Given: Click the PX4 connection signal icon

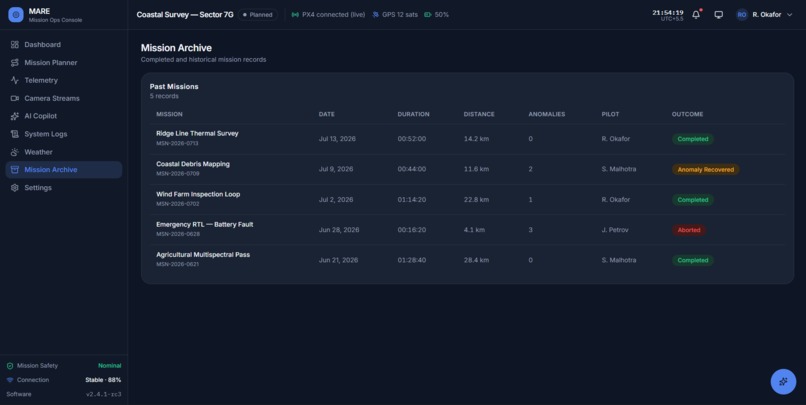Looking at the screenshot, I should pos(295,15).
